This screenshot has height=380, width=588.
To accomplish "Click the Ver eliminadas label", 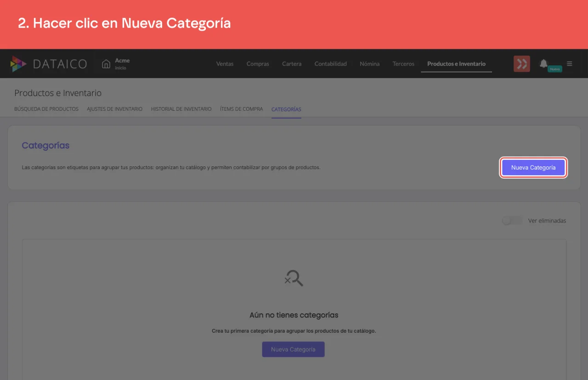I will point(547,221).
